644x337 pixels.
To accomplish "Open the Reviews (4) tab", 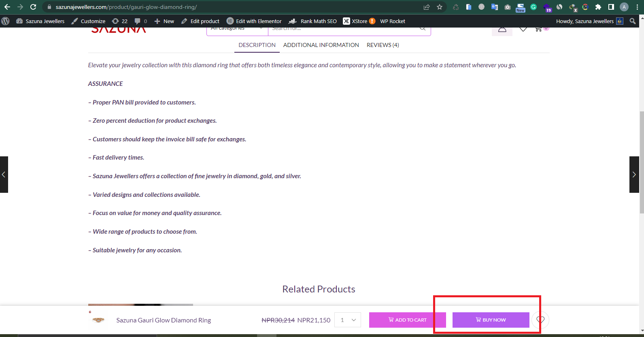I will pyautogui.click(x=383, y=45).
